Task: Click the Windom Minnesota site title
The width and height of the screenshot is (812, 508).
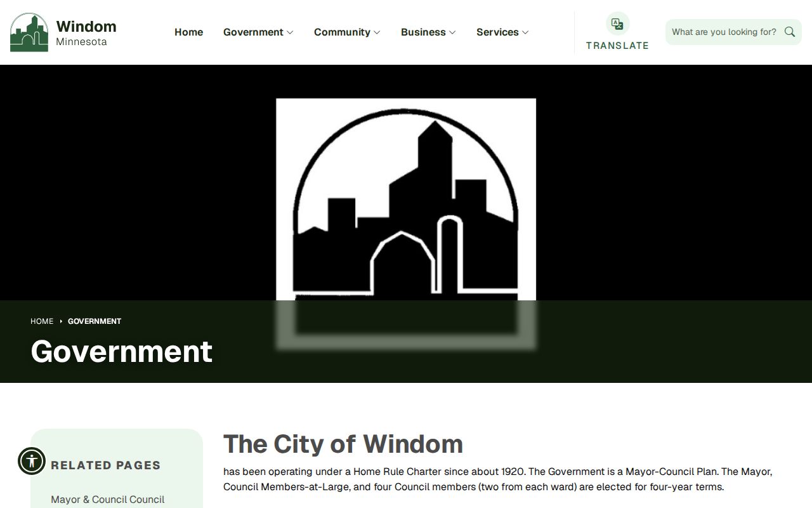Action: coord(86,33)
